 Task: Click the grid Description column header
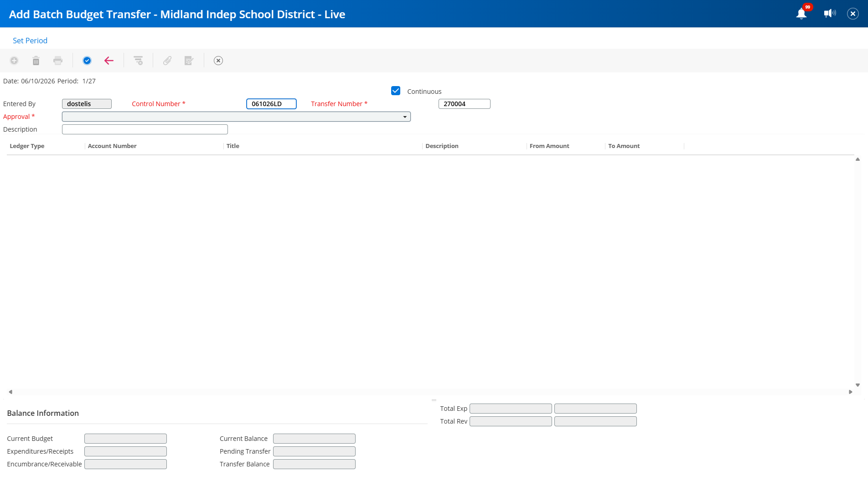[442, 146]
